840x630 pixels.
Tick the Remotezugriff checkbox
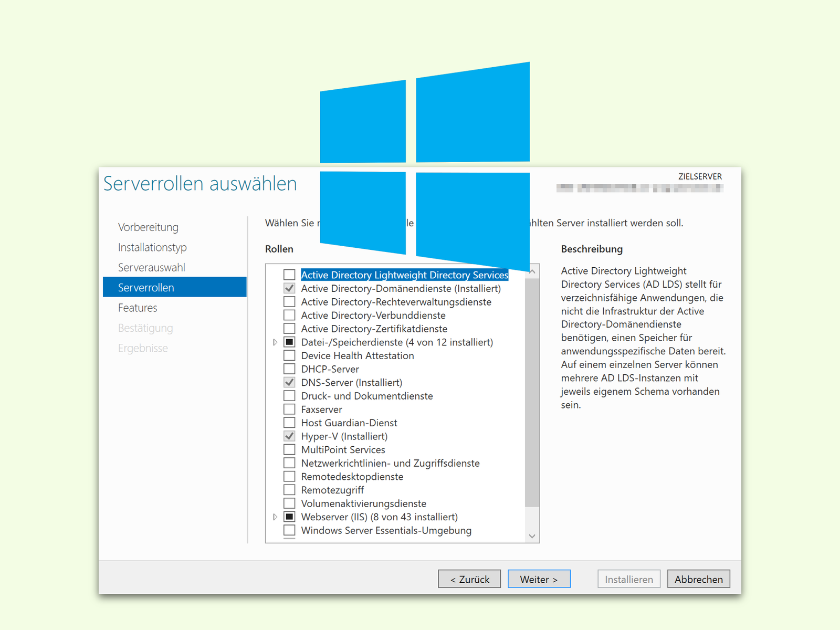pos(289,490)
